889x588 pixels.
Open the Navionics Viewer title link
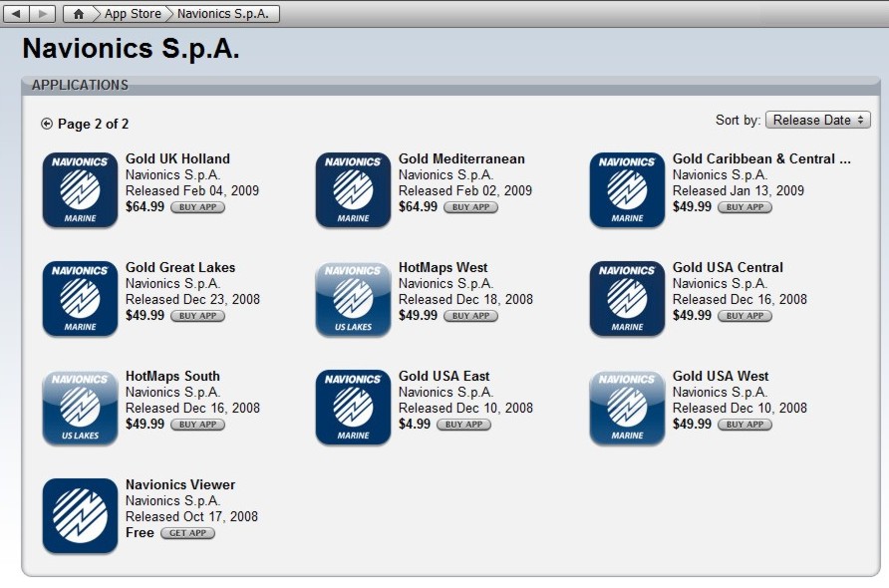coord(180,484)
